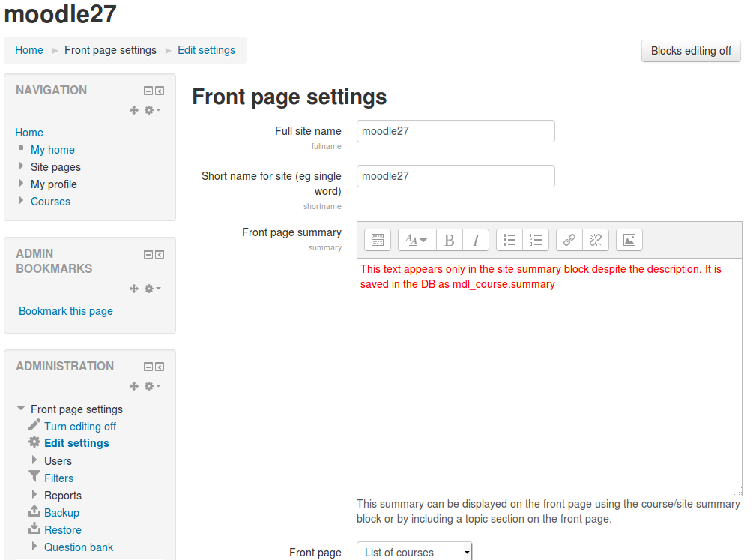This screenshot has height=560, width=756.
Task: Click the Restore download icon
Action: point(34,529)
